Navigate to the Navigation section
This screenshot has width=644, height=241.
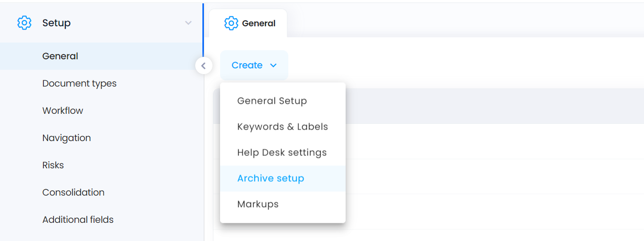[101, 138]
